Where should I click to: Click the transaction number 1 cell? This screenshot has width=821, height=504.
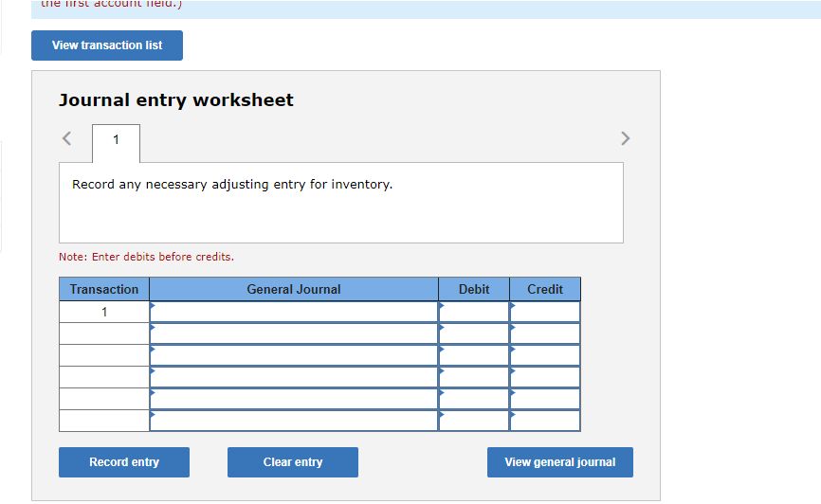click(104, 312)
